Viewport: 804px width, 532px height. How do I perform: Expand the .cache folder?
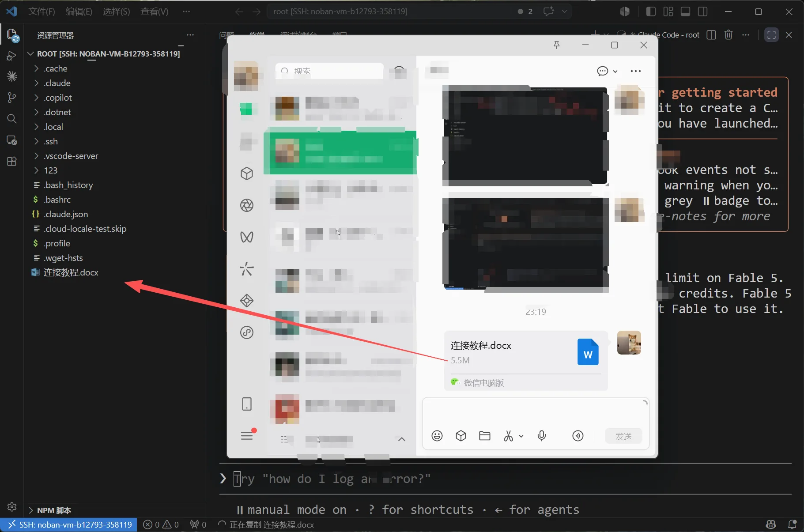[56, 68]
